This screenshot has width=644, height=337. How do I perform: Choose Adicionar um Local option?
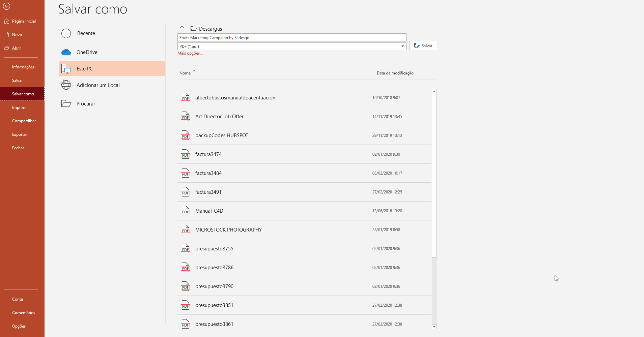pos(112,85)
